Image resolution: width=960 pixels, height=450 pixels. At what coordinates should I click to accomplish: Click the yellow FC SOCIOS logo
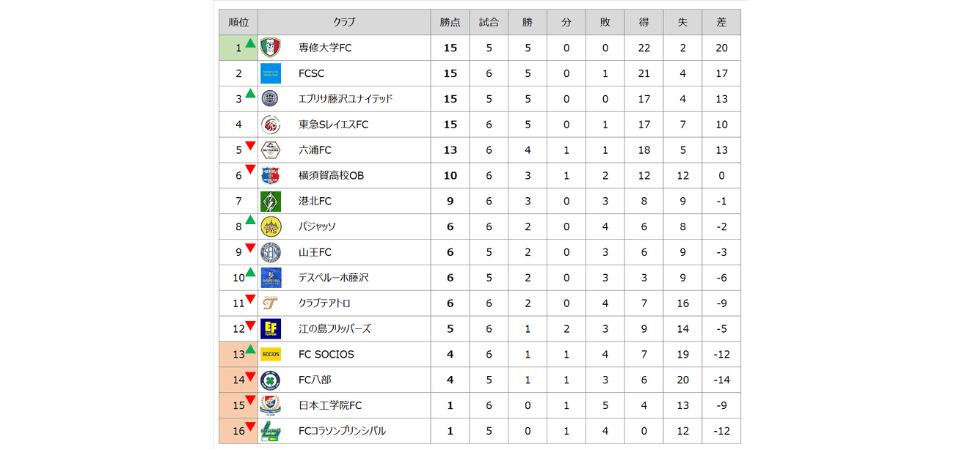(x=270, y=354)
